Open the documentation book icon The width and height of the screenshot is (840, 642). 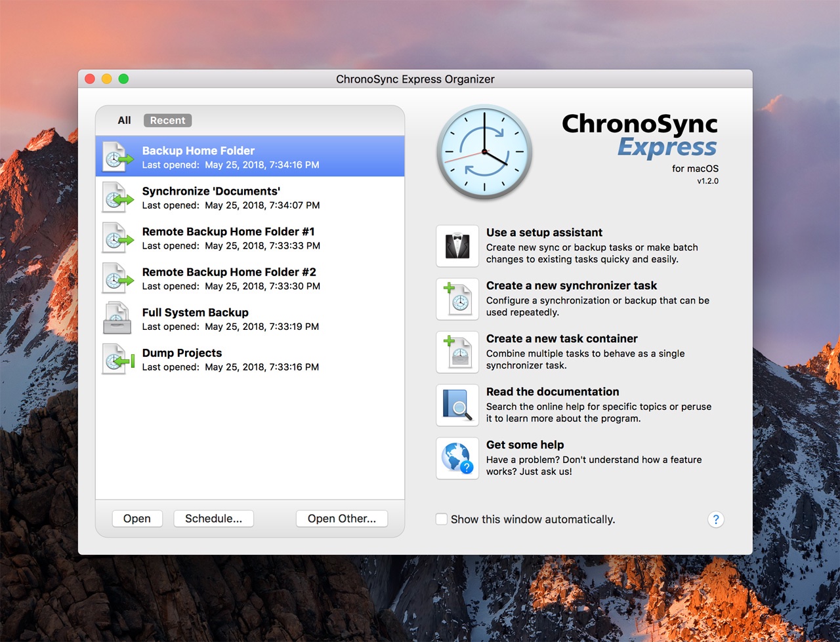(x=457, y=405)
